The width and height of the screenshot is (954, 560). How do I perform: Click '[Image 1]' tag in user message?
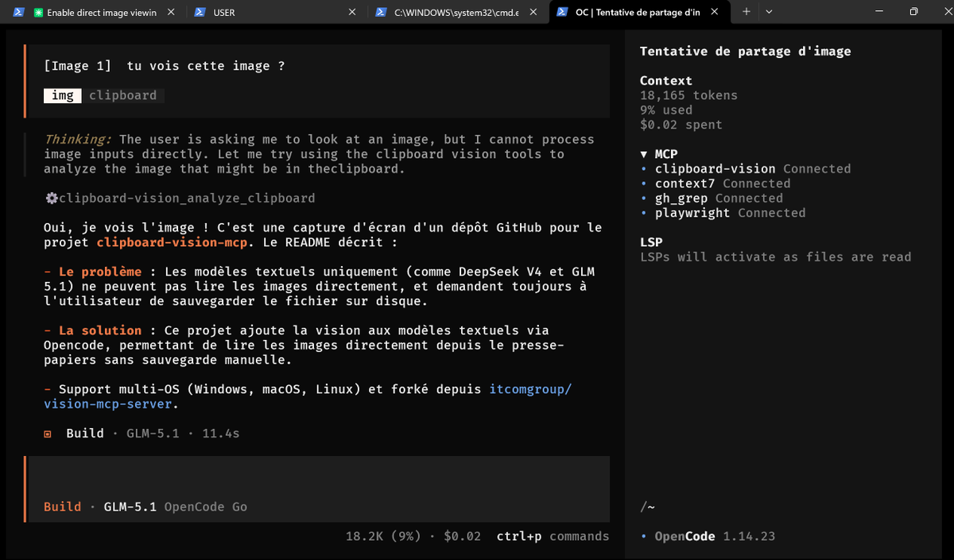(x=77, y=66)
